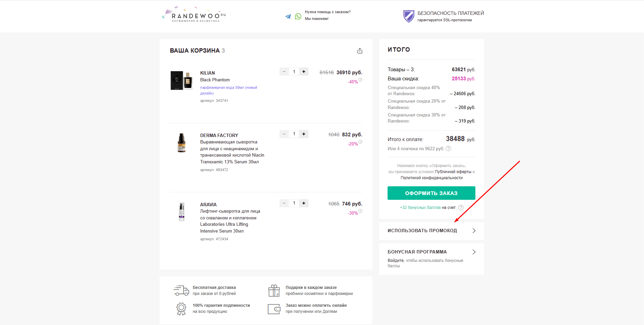Open WhatsApp support chat icon
The width and height of the screenshot is (644, 325).
point(298,16)
